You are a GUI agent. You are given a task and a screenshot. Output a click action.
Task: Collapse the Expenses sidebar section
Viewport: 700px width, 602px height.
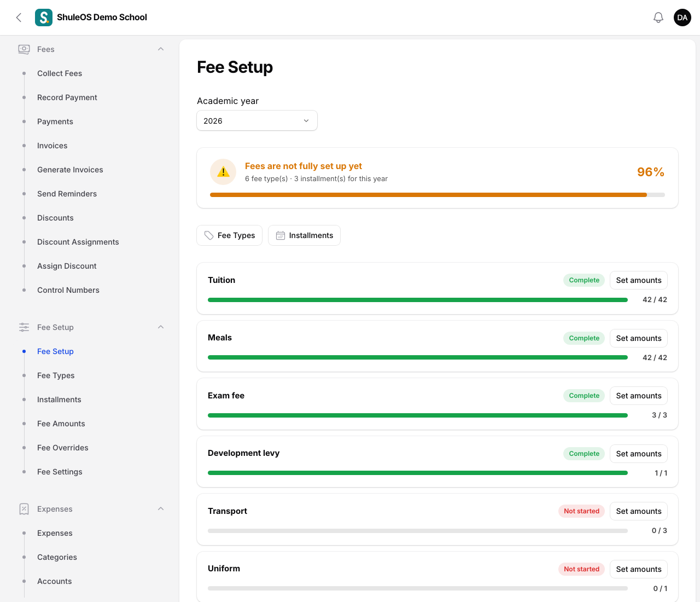coord(161,509)
